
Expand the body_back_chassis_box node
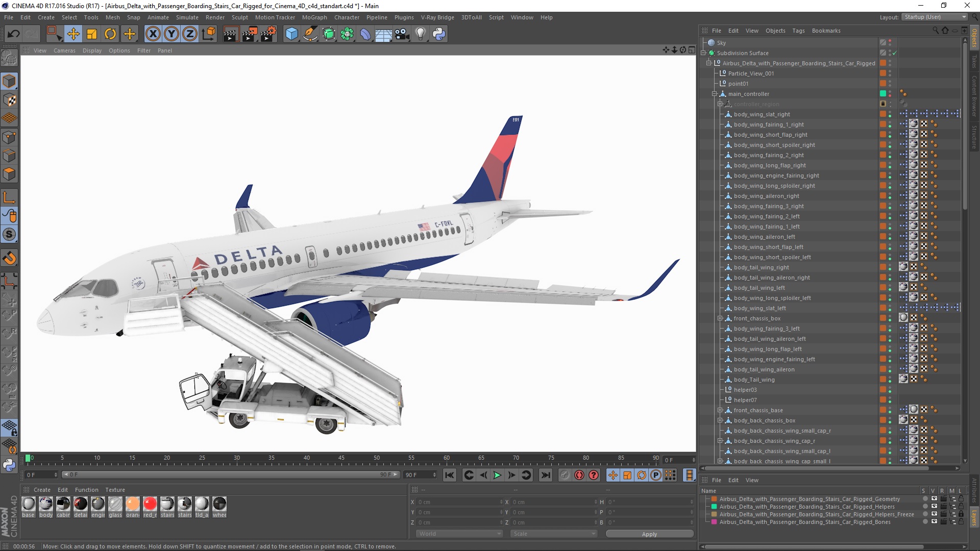point(720,420)
